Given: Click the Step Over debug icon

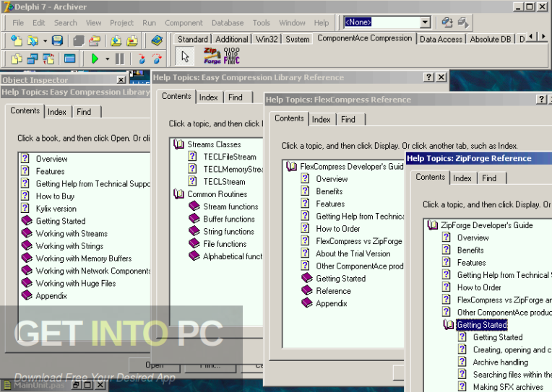Looking at the screenshot, I should point(157,58).
